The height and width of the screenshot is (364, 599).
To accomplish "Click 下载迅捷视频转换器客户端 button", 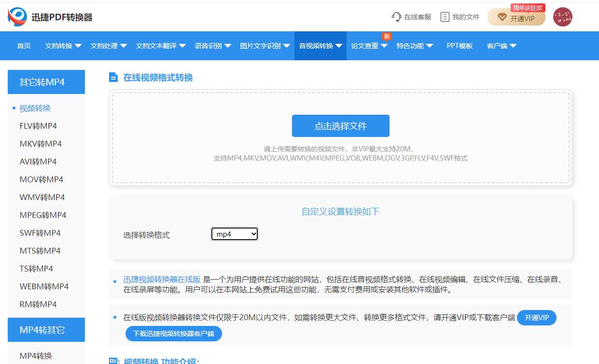I will click(x=174, y=334).
